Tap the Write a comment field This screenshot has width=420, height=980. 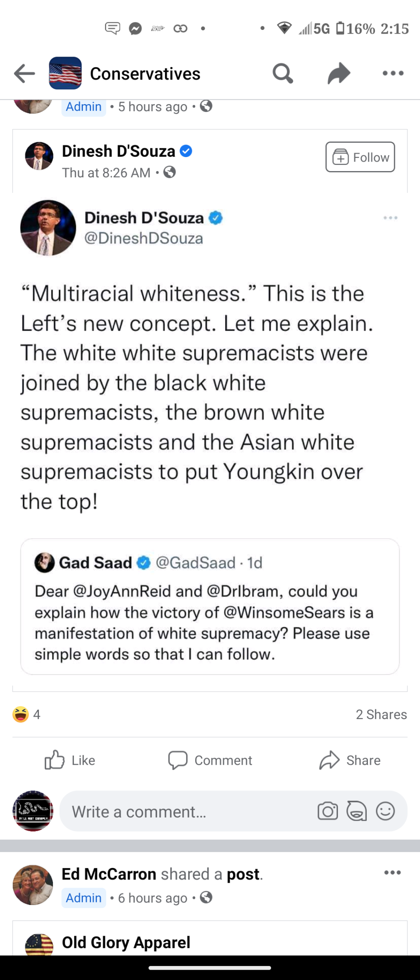click(185, 812)
